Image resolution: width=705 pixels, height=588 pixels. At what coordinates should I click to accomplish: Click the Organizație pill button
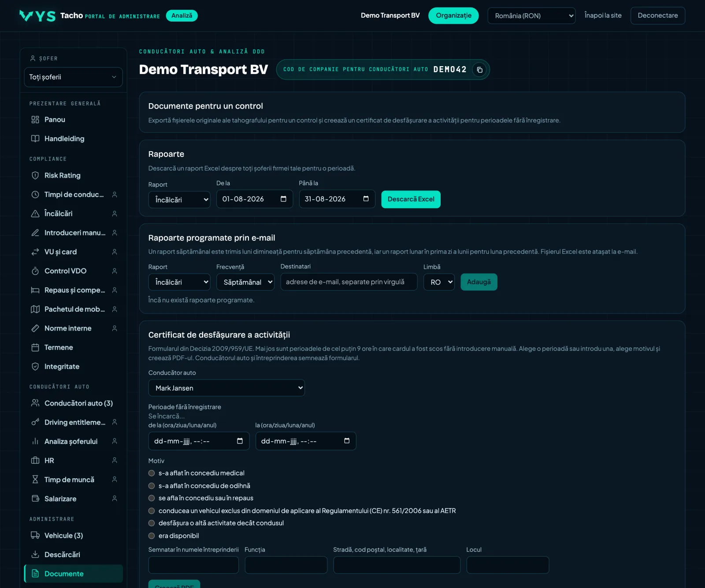coord(453,15)
